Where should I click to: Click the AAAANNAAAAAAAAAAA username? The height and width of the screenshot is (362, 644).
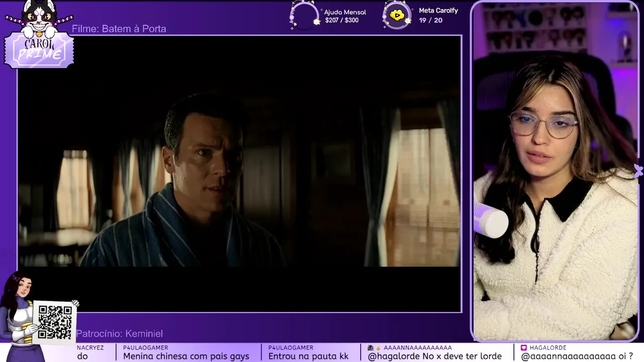(x=418, y=347)
